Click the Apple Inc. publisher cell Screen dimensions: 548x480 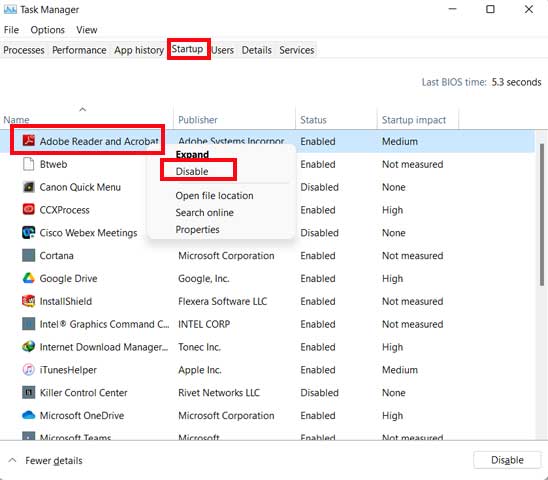(x=200, y=370)
